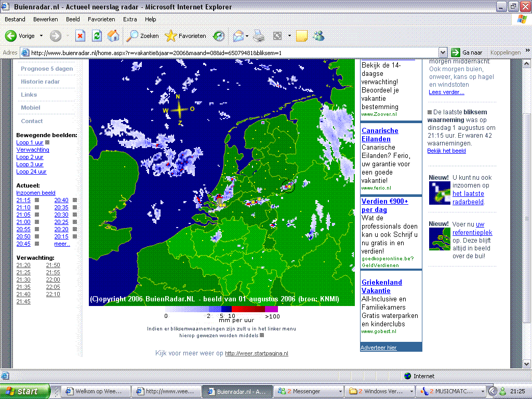Play the Loop 24 uur animation link
Viewport: 532px width, 399px height.
31,171
